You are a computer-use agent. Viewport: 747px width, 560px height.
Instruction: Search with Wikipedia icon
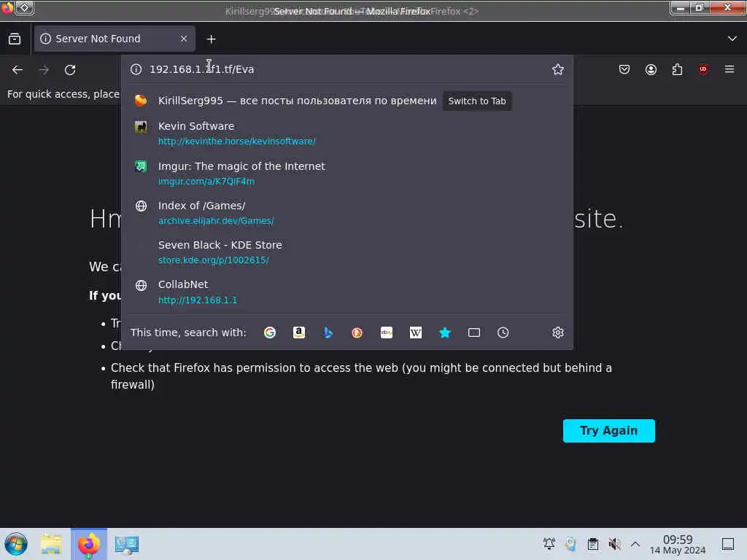pos(415,332)
